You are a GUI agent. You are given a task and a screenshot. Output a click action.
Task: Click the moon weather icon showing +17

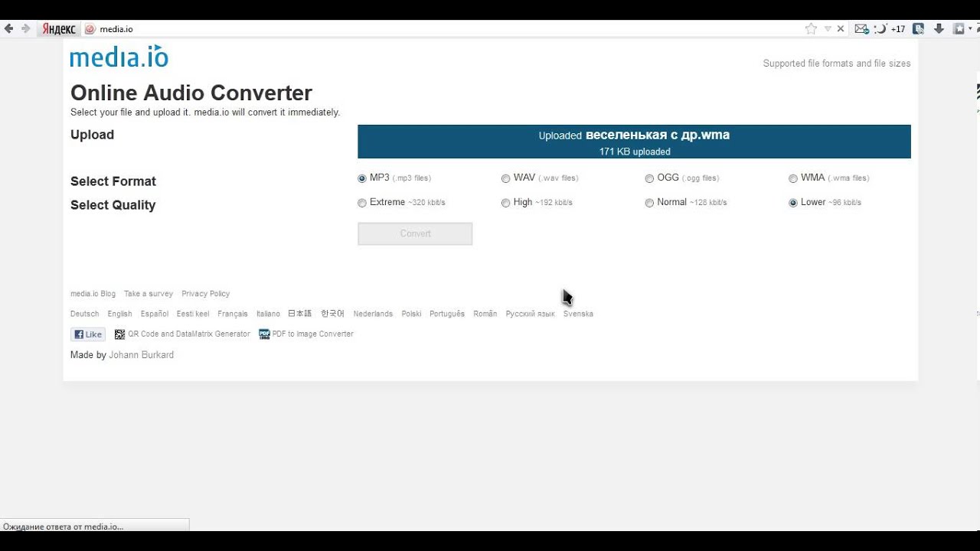pyautogui.click(x=890, y=29)
